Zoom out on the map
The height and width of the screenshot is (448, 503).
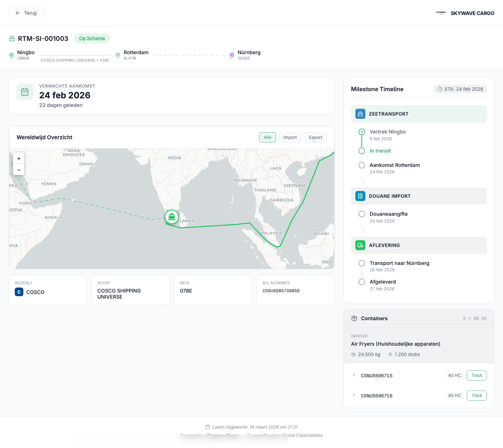click(19, 170)
